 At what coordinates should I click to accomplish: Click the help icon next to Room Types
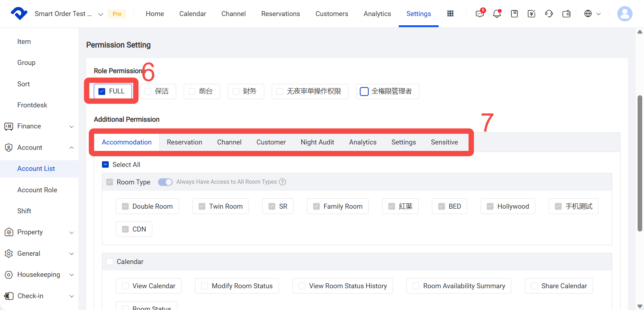coord(282,182)
